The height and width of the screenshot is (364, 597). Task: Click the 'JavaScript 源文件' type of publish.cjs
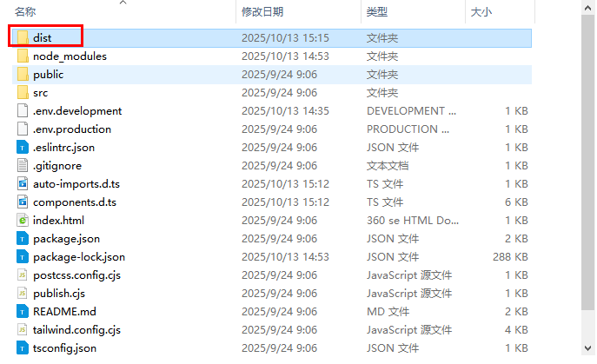409,293
